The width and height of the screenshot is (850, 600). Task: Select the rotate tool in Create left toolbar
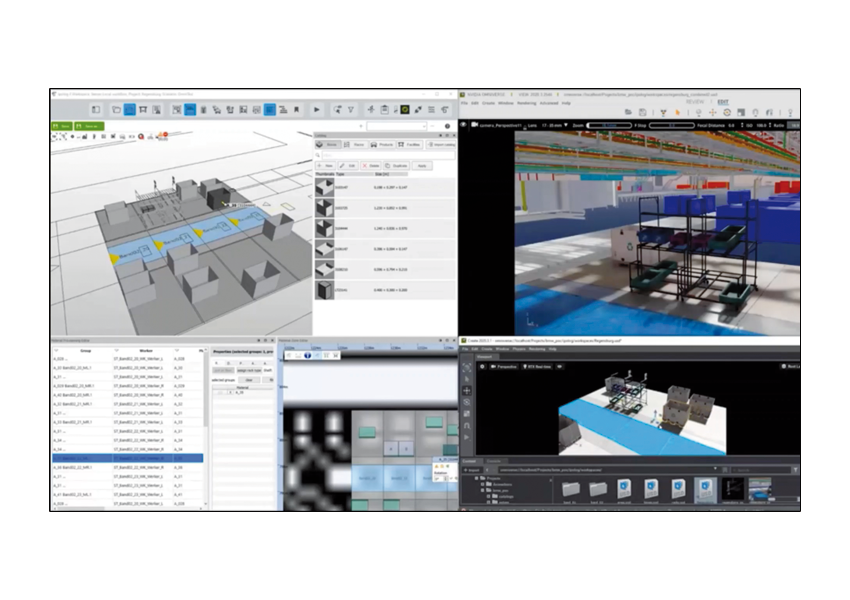click(467, 403)
